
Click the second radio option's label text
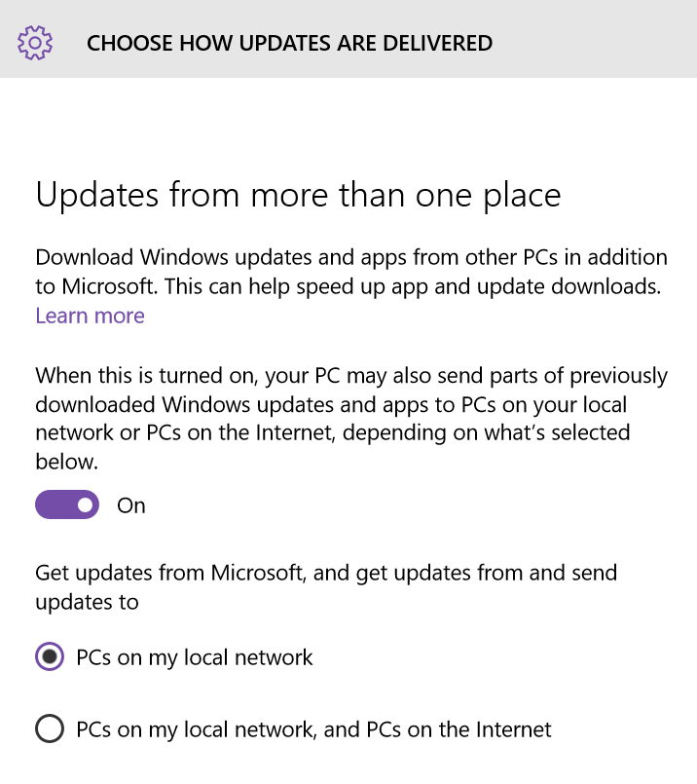tap(313, 728)
